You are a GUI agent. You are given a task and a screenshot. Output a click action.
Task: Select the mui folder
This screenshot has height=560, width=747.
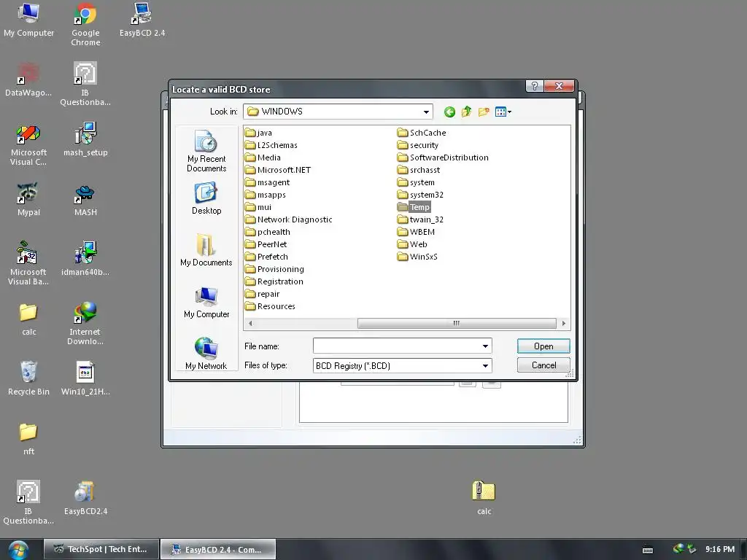pos(258,207)
